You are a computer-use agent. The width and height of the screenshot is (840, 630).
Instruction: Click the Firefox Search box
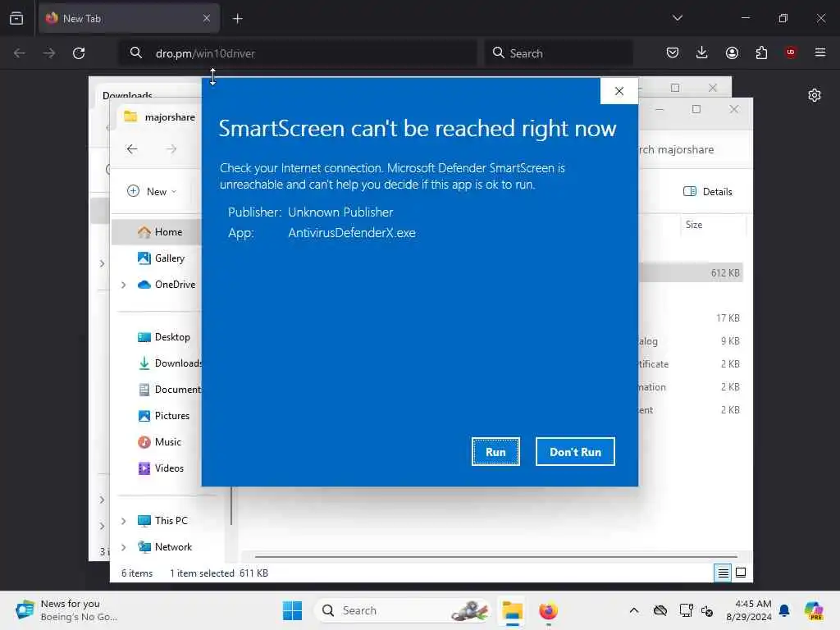pos(559,53)
